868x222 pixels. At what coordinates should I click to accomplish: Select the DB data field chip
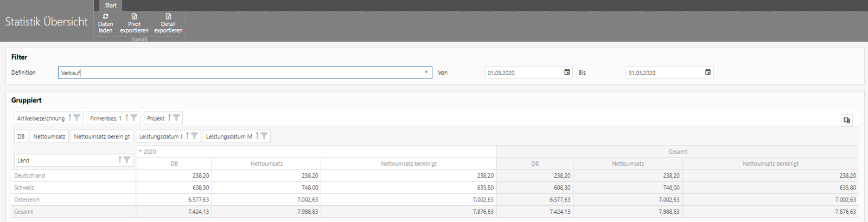click(21, 136)
